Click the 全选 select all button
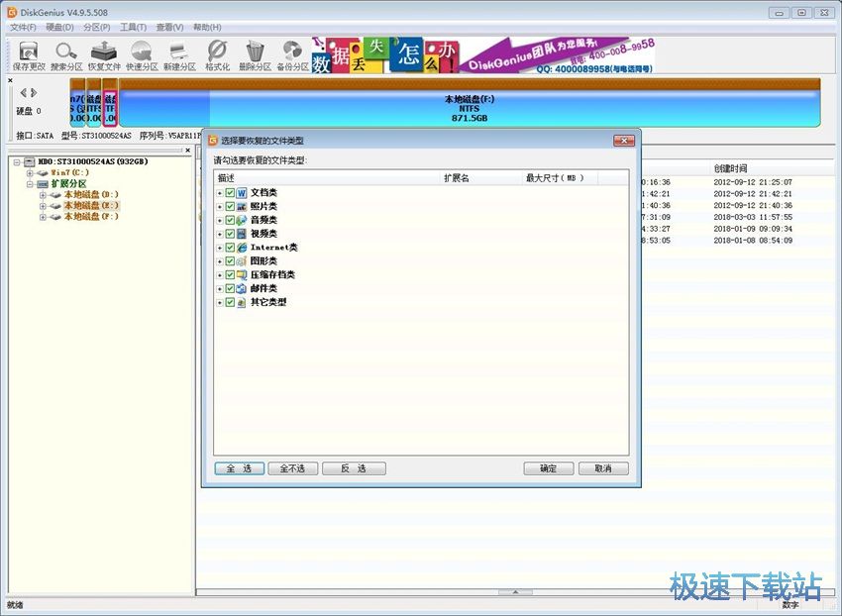Viewport: 842px width, 616px height. [x=239, y=468]
